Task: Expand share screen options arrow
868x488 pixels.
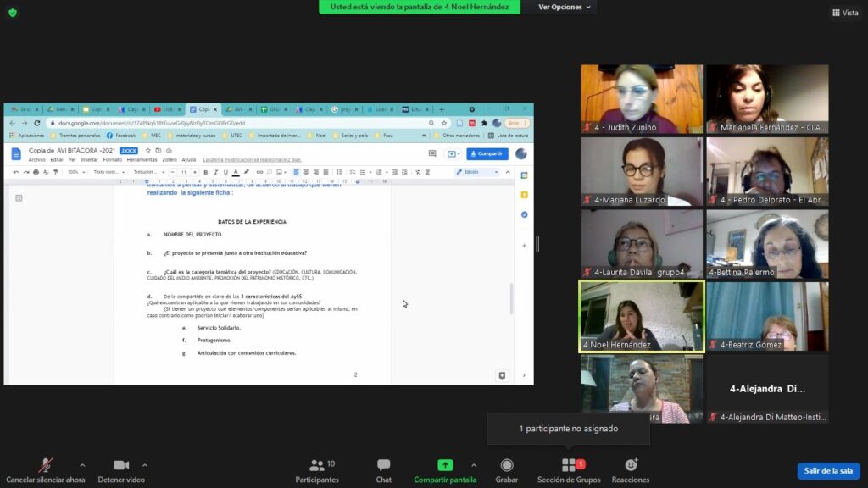Action: (x=473, y=465)
